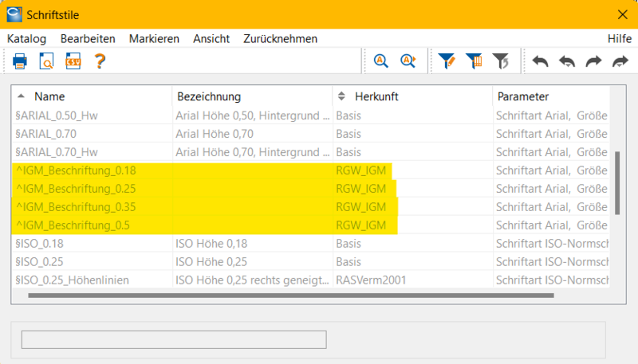638x364 pixels.
Task: Click the horizontal scrollbar under the table
Action: coord(291,296)
